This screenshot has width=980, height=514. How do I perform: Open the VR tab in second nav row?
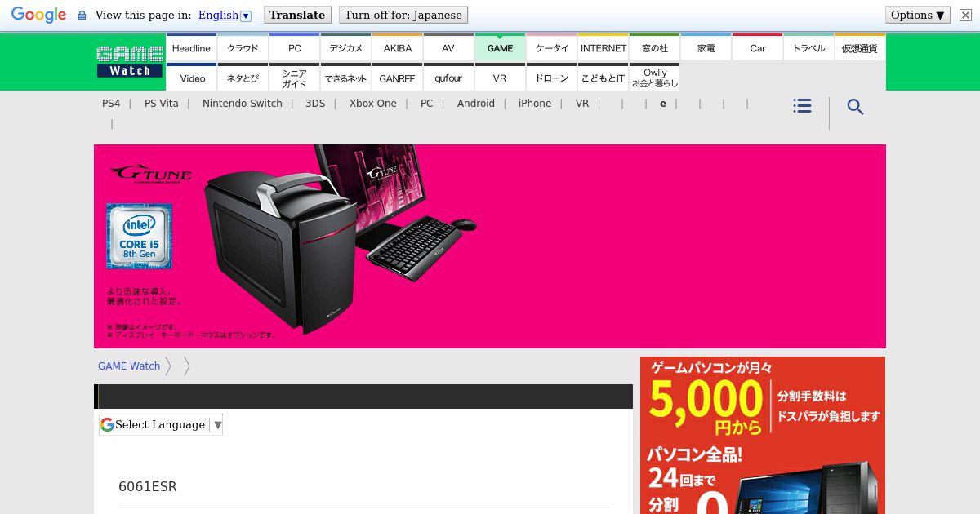[500, 78]
